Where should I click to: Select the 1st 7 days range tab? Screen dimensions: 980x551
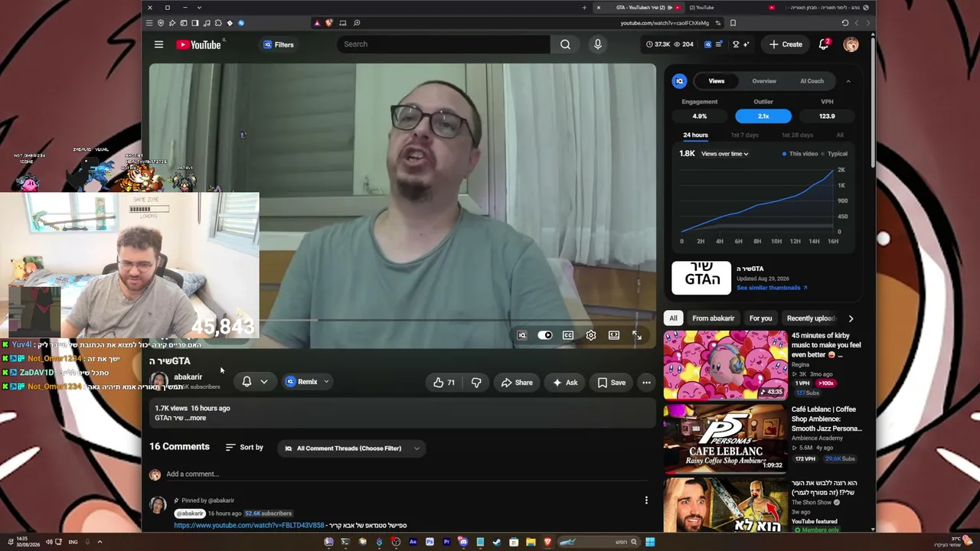[x=744, y=135]
